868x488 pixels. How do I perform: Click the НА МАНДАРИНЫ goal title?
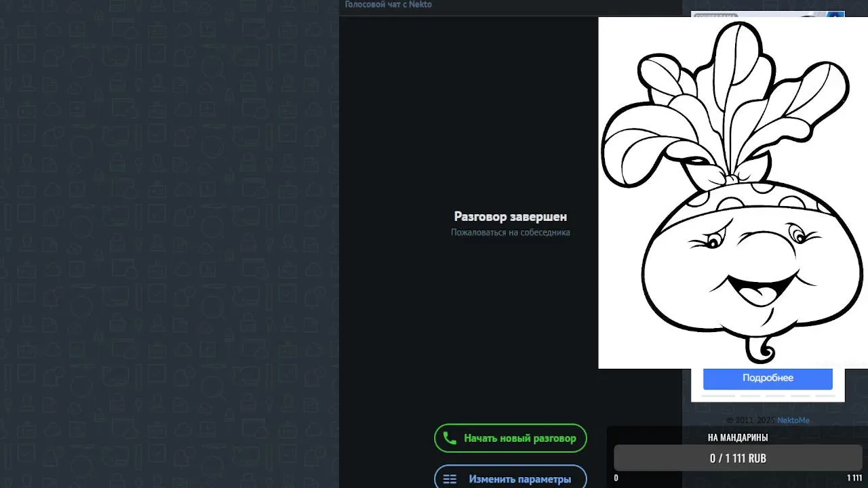pyautogui.click(x=738, y=437)
